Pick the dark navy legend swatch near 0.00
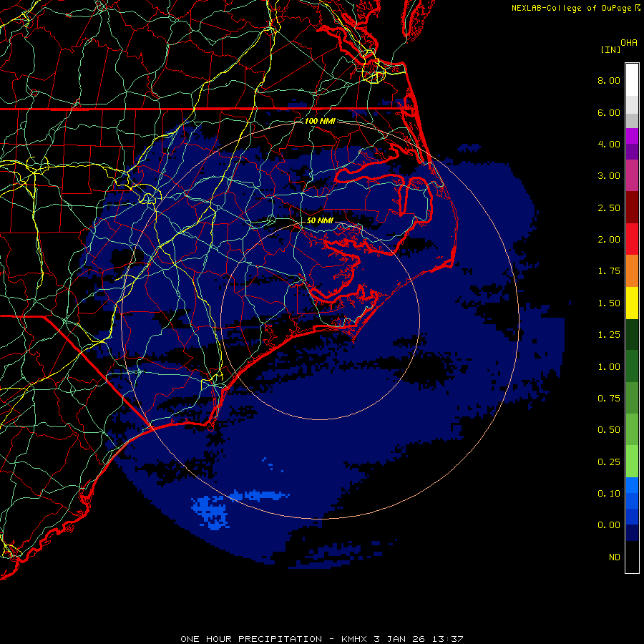This screenshot has height=644, width=644. 632,532
